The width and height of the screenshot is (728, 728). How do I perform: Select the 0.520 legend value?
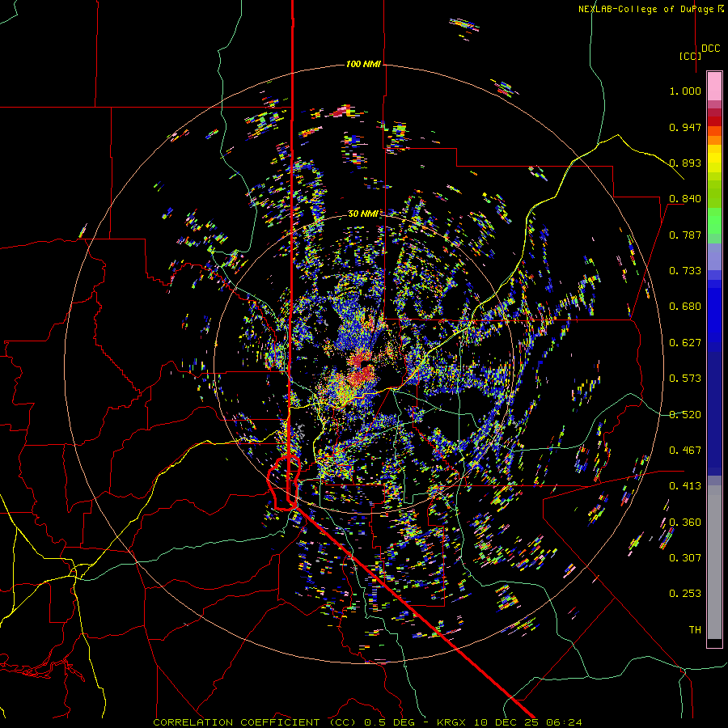pos(685,415)
